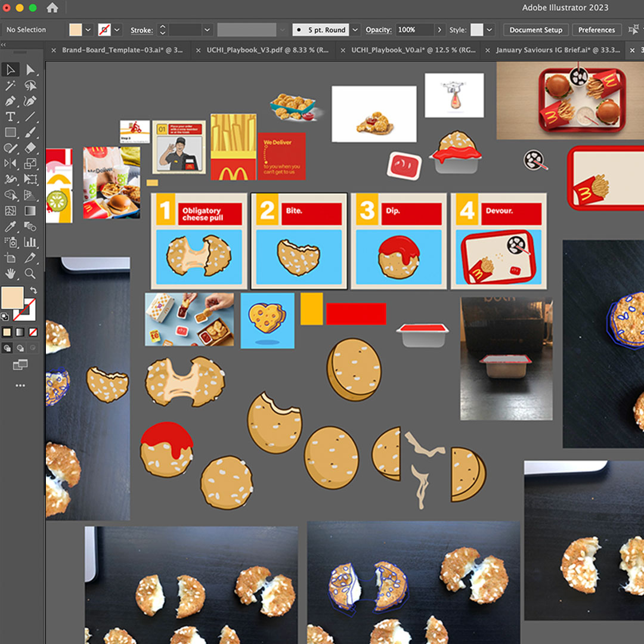
Task: Select the Selection tool (black arrow)
Action: [x=11, y=70]
